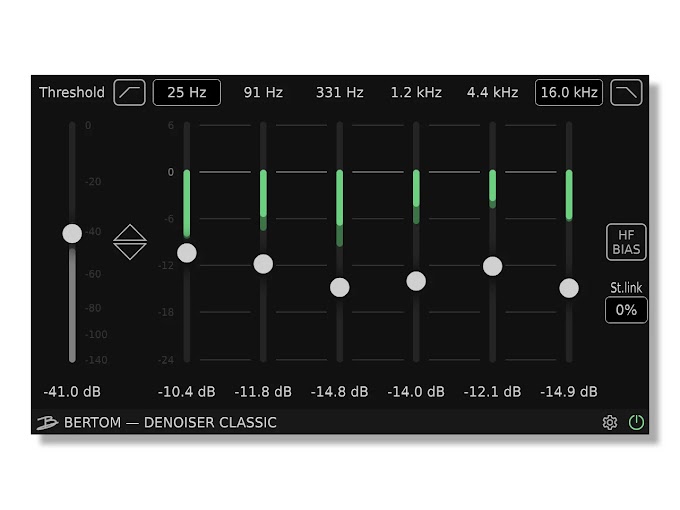Click the Bertom B logo
Screen dimensions: 680x510
47,422
